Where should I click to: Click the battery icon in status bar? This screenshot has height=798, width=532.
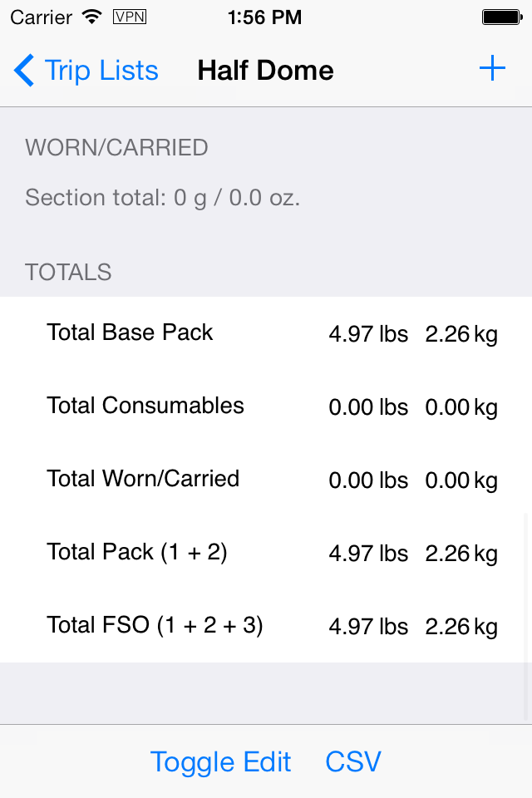(502, 17)
